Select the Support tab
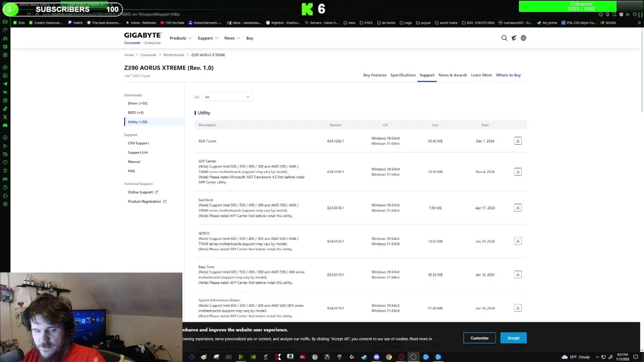 point(427,75)
